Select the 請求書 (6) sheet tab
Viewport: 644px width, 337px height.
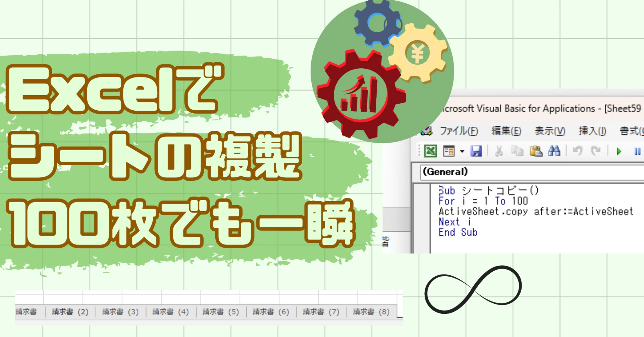click(x=271, y=312)
